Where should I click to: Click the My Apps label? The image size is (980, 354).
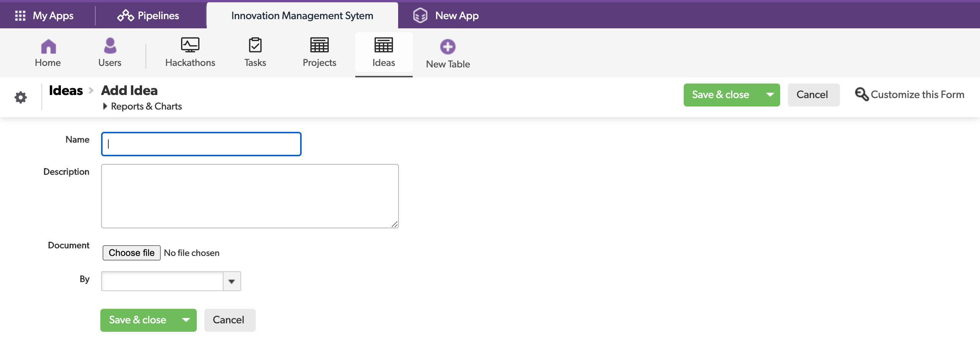[53, 16]
